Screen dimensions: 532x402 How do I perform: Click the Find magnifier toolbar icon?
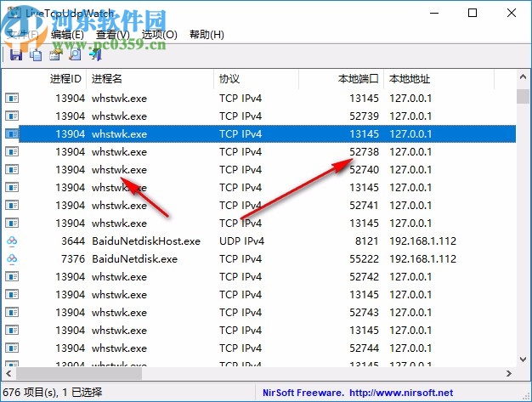tap(75, 54)
